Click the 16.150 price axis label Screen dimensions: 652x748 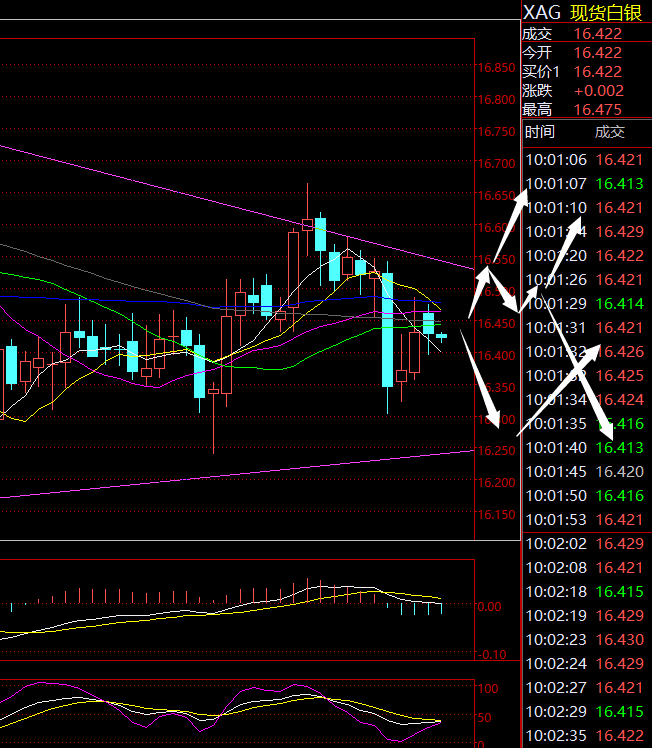[497, 515]
